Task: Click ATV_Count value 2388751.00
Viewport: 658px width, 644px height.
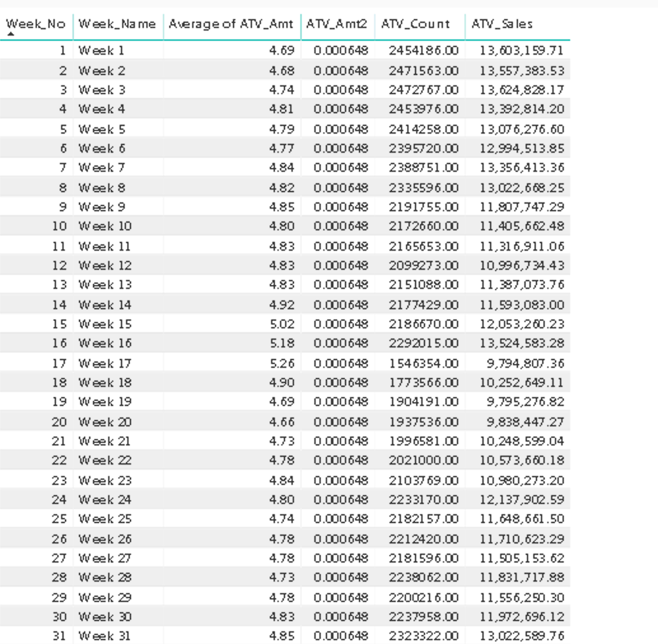Action: pyautogui.click(x=423, y=168)
